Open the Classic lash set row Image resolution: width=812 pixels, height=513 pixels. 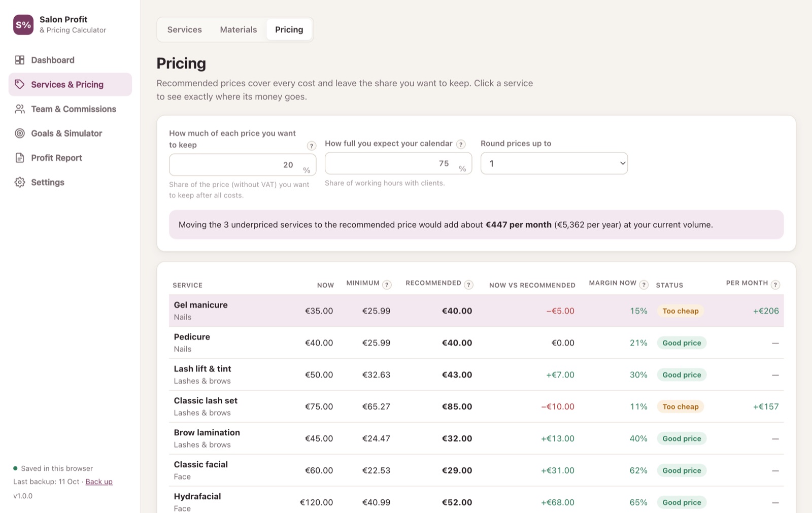[x=476, y=406]
